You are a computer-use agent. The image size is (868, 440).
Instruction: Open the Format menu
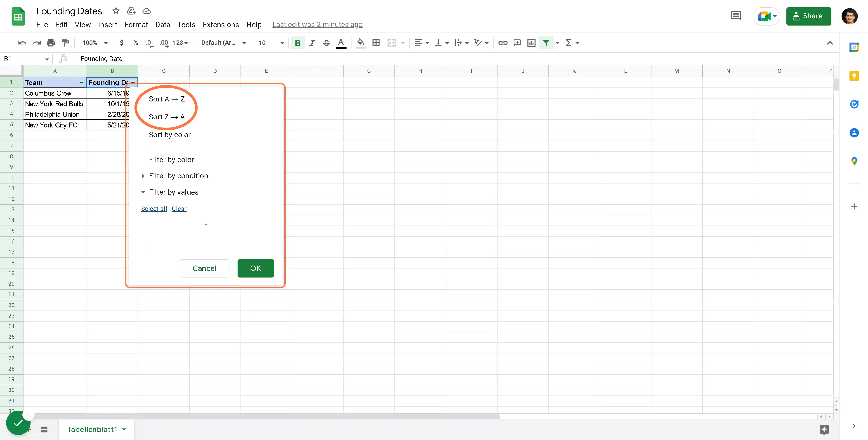point(136,25)
